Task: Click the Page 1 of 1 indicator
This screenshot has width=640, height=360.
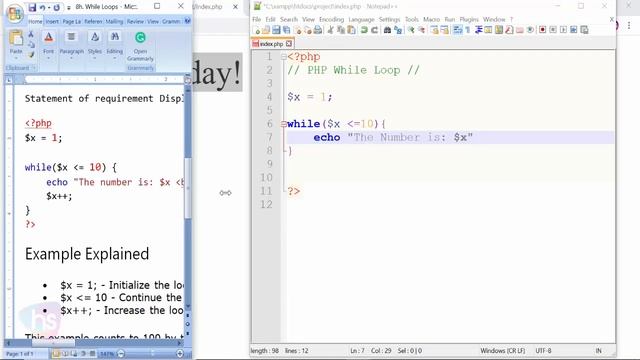Action: (x=20, y=354)
